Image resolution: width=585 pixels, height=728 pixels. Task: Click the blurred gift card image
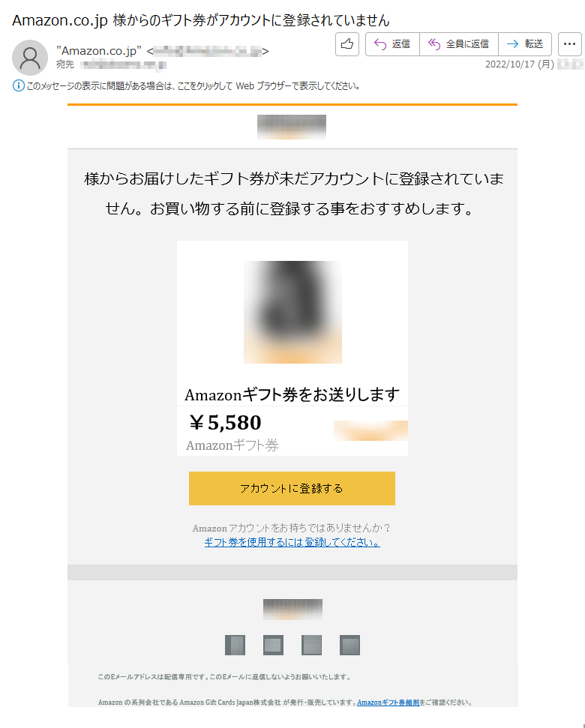[x=292, y=312]
